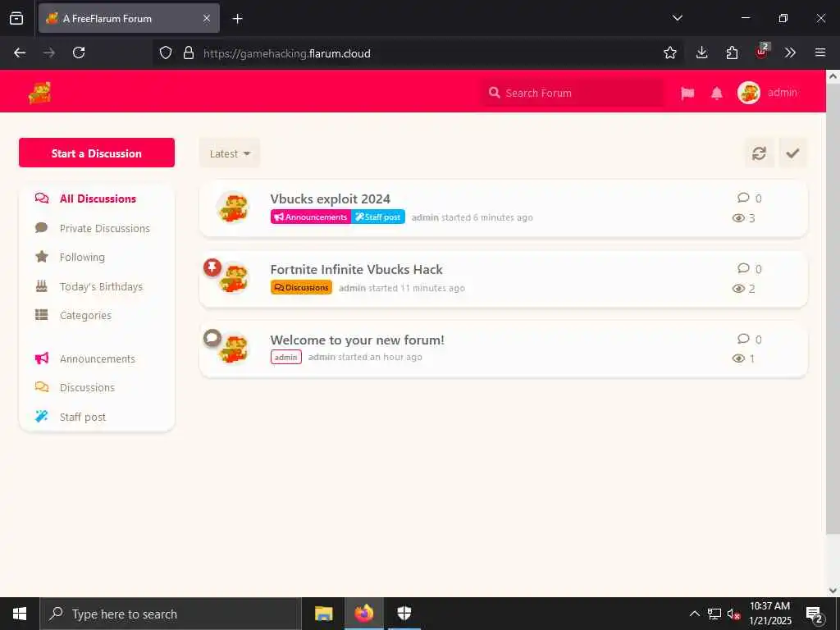Viewport: 840px width, 630px height.
Task: Click the birthday cake icon
Action: [42, 286]
